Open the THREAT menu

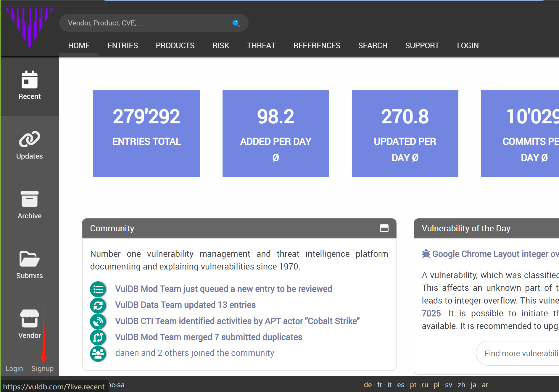click(261, 46)
